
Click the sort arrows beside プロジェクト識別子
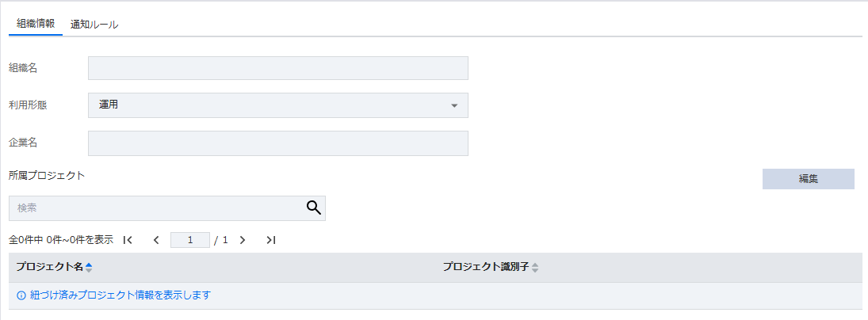point(535,268)
